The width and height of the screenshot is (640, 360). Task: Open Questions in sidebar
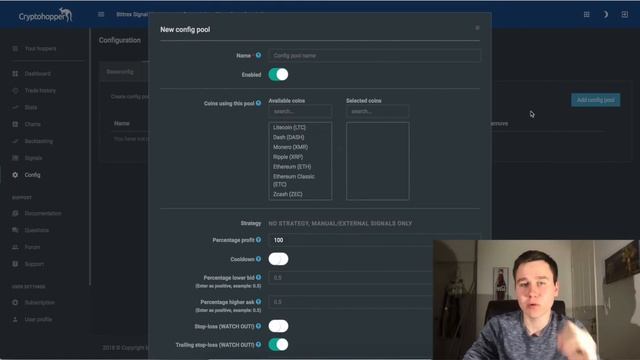36,230
